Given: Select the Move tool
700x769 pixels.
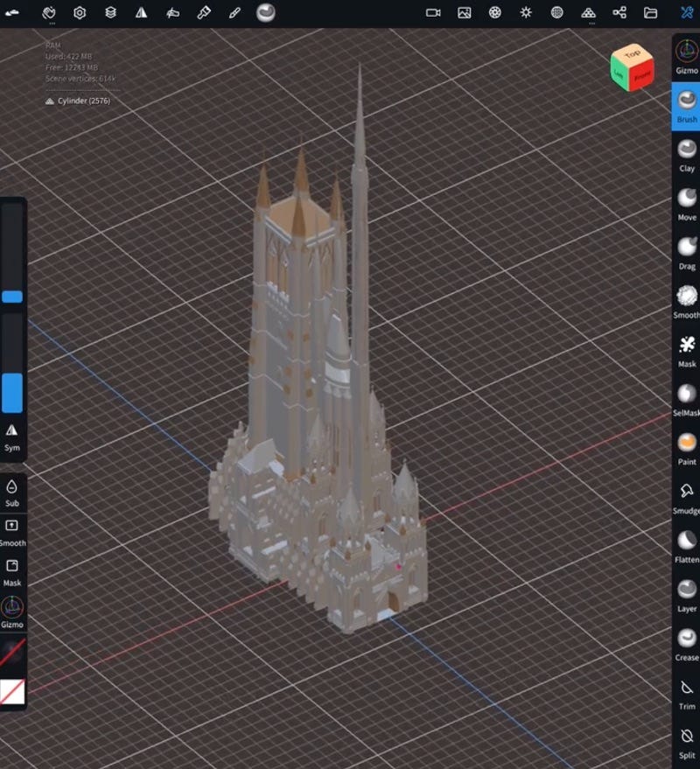Looking at the screenshot, I should click(x=687, y=205).
